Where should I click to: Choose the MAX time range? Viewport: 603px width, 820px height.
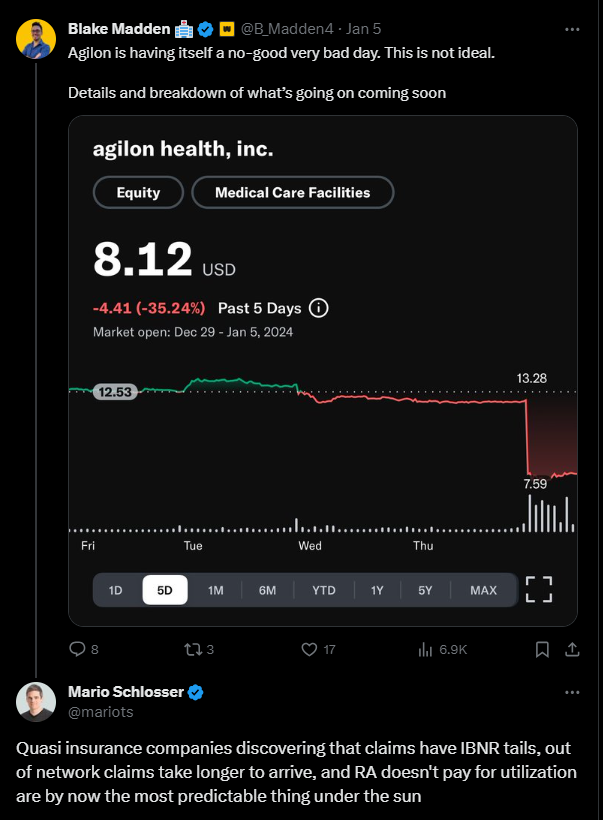click(x=483, y=590)
